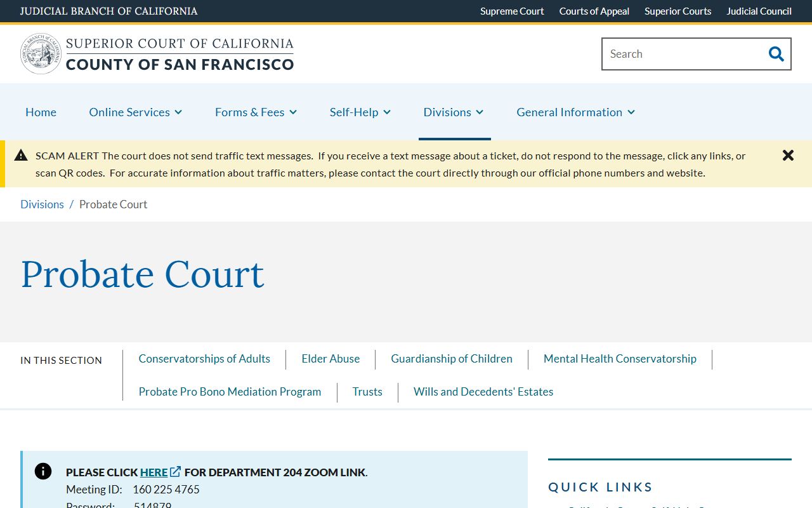Click the Probate Court breadcrumb text

click(x=113, y=204)
